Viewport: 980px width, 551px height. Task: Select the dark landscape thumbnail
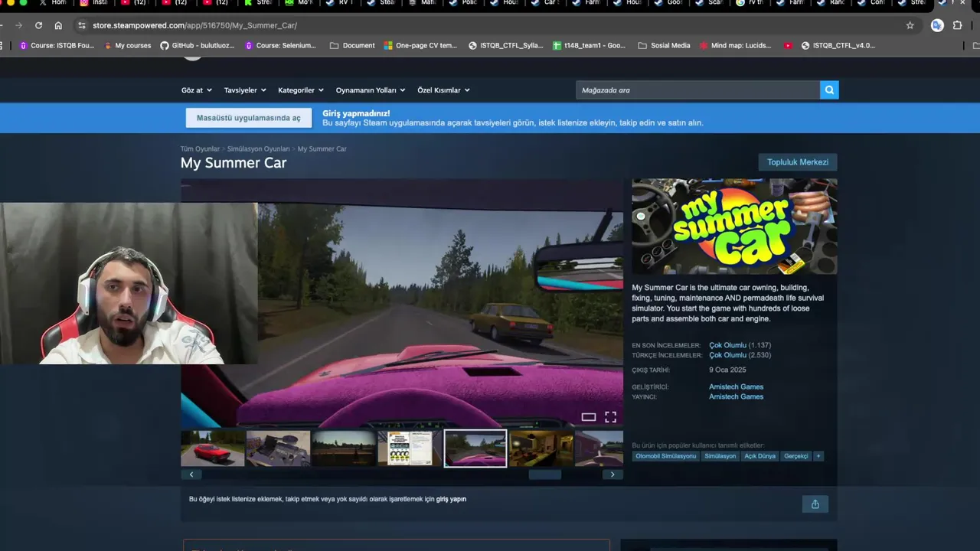tap(344, 448)
